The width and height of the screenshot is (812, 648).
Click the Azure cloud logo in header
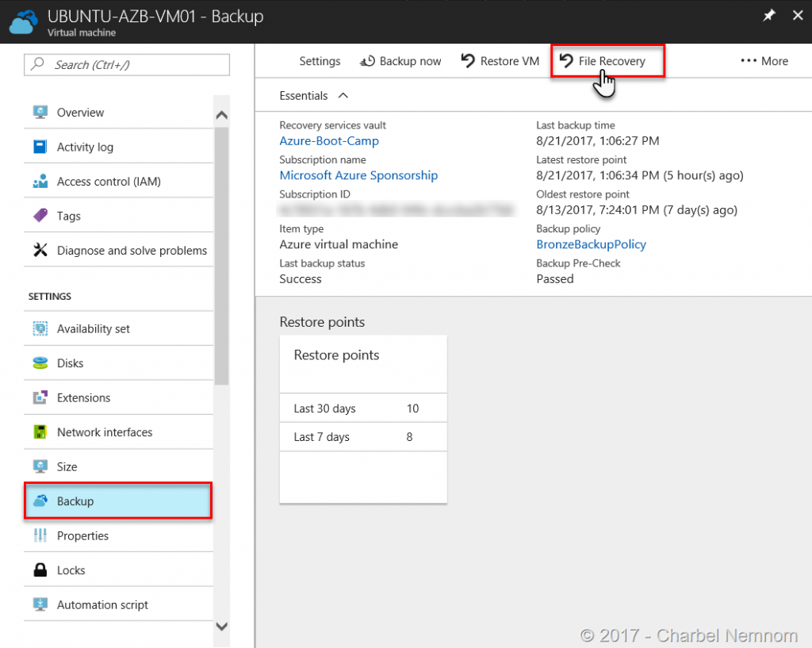(x=24, y=21)
